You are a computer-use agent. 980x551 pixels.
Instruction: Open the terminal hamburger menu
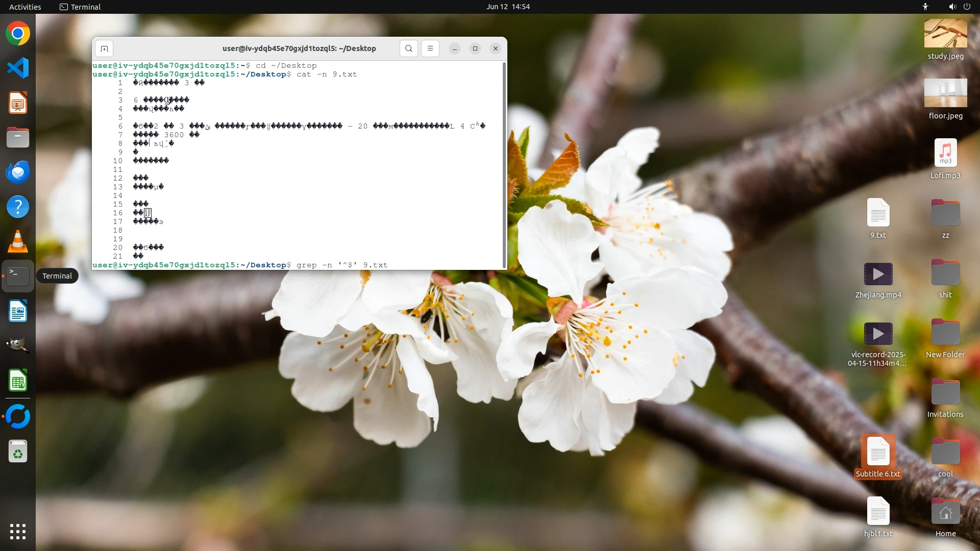[430, 49]
